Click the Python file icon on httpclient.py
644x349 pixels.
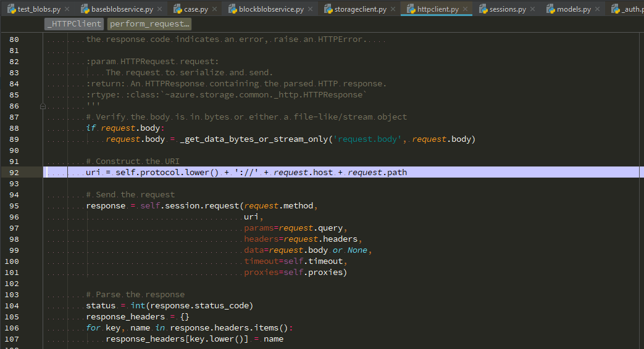tap(411, 9)
